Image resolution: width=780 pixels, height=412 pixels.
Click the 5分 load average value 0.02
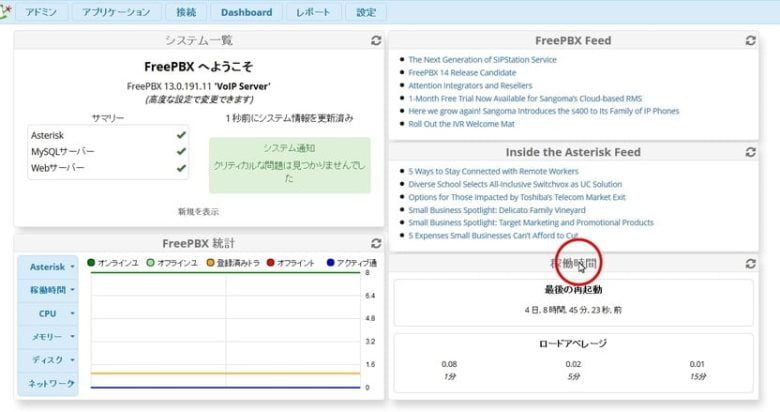click(573, 364)
